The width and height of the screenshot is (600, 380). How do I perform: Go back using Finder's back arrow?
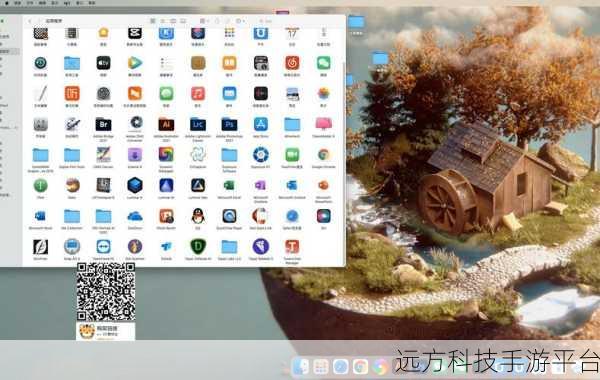pyautogui.click(x=30, y=21)
